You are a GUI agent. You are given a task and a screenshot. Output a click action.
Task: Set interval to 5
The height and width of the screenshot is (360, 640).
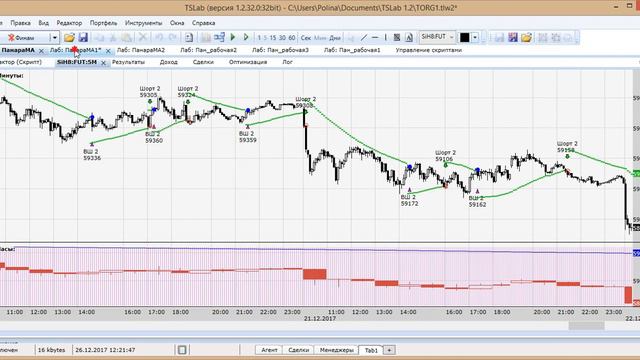[265, 38]
